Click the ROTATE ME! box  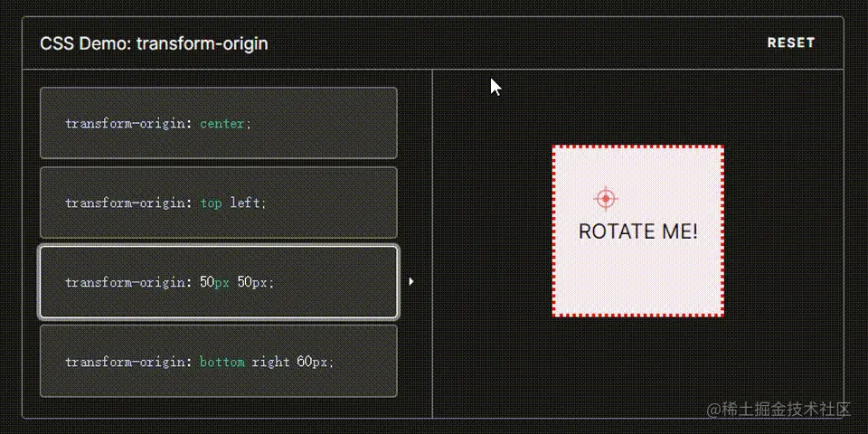point(637,231)
